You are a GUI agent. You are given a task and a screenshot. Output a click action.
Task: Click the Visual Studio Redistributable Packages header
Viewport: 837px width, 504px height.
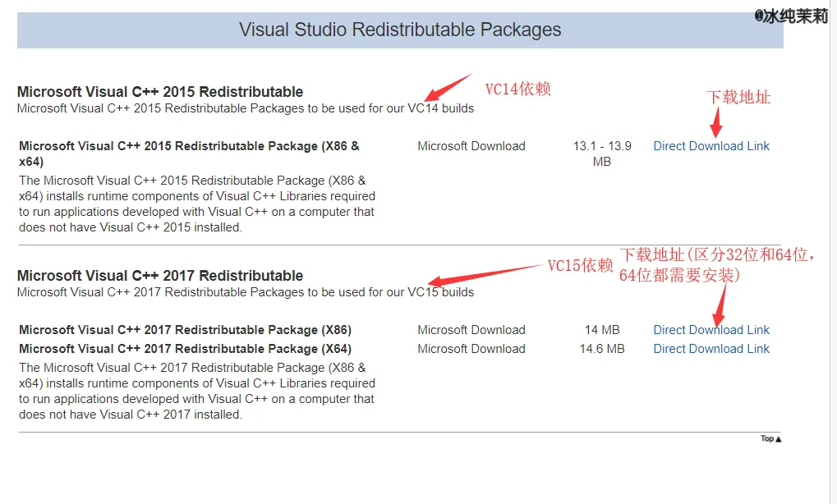(400, 30)
